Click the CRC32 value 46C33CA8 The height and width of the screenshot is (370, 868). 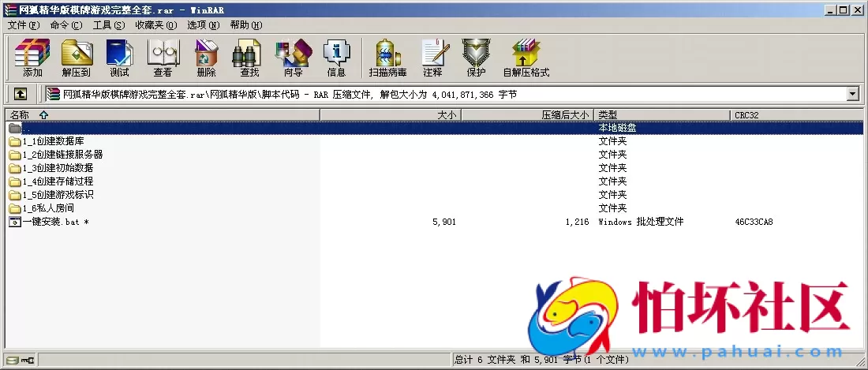754,222
